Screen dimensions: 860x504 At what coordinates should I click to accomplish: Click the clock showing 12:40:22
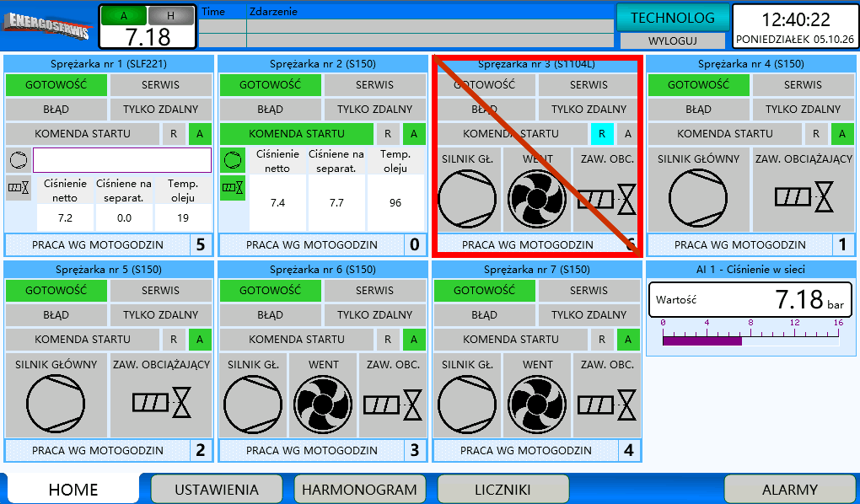(796, 19)
